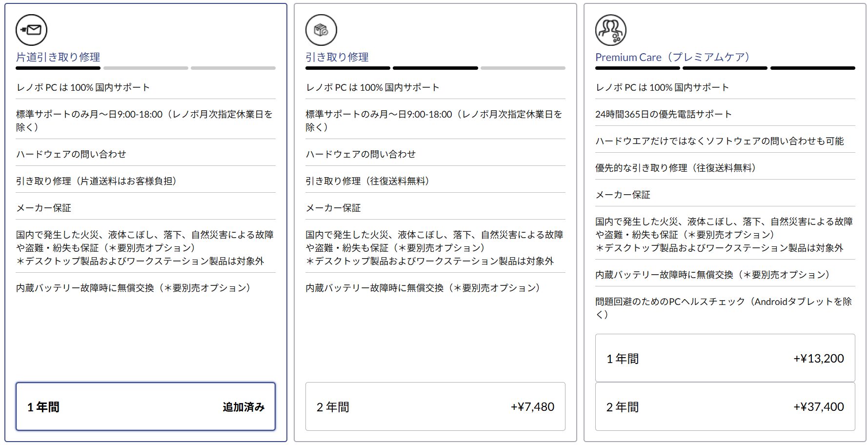The width and height of the screenshot is (868, 445).
Task: Click the level bar under Premium Care
Action: point(725,68)
